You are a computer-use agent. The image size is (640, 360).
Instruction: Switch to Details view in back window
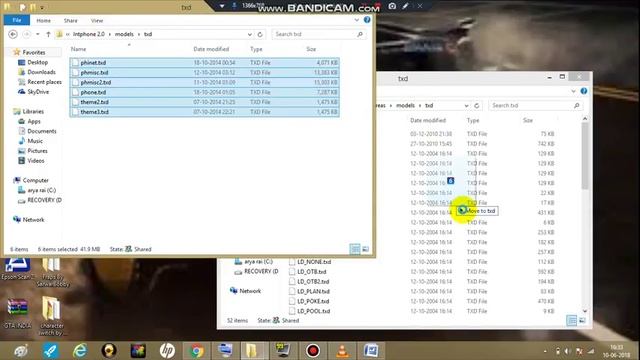(571, 320)
